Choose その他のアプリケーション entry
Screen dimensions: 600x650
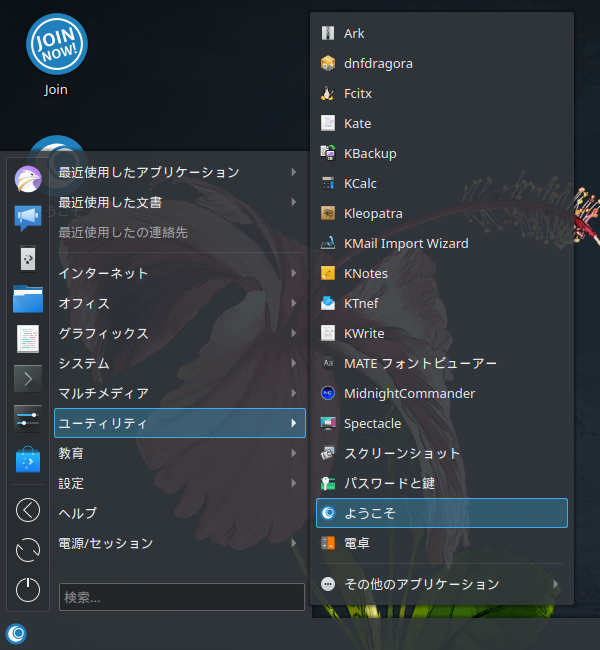pos(442,584)
